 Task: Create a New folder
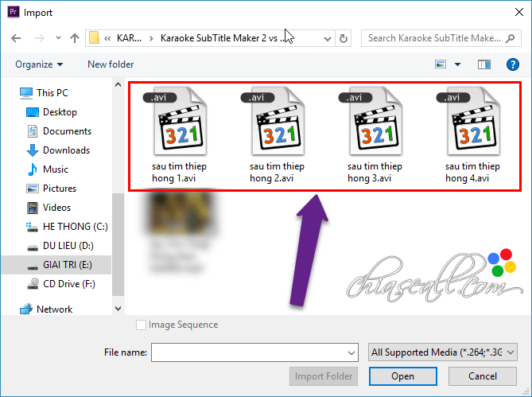pos(111,64)
